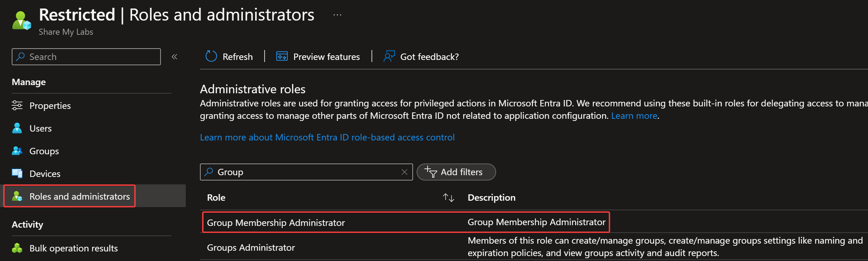
Task: Open Bulk operation results
Action: 74,248
